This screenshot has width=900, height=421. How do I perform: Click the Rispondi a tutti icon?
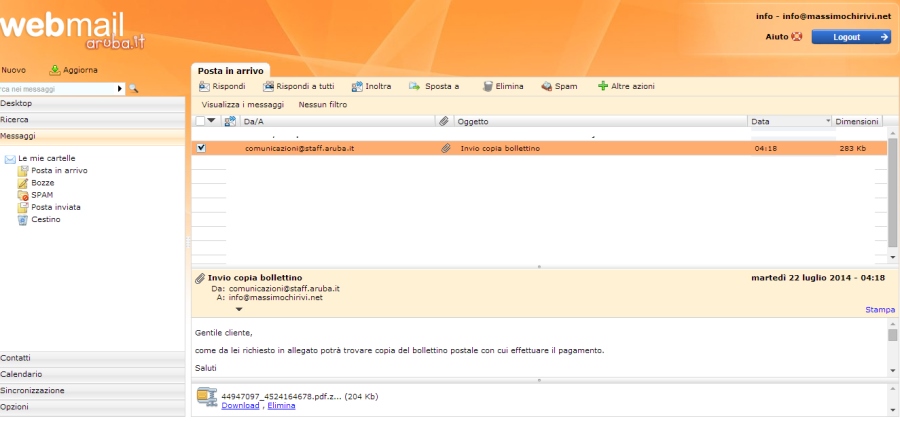[268, 87]
